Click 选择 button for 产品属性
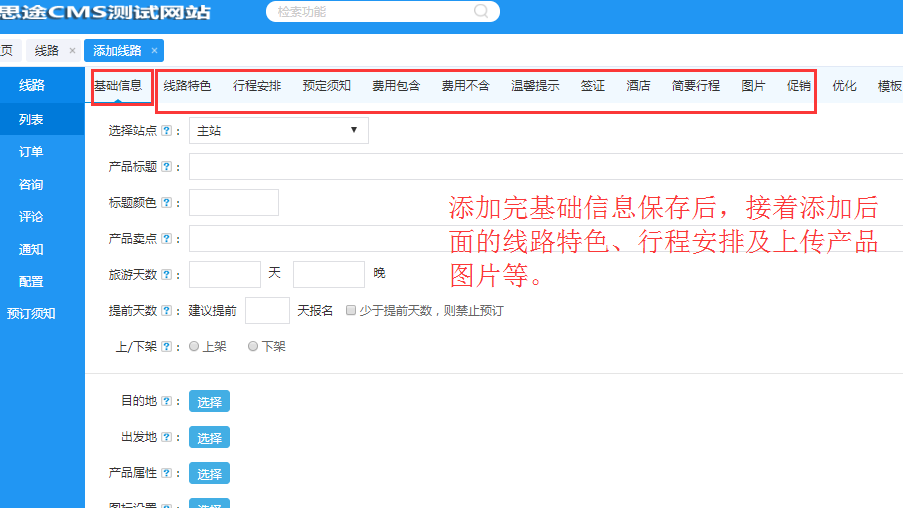 click(x=209, y=474)
